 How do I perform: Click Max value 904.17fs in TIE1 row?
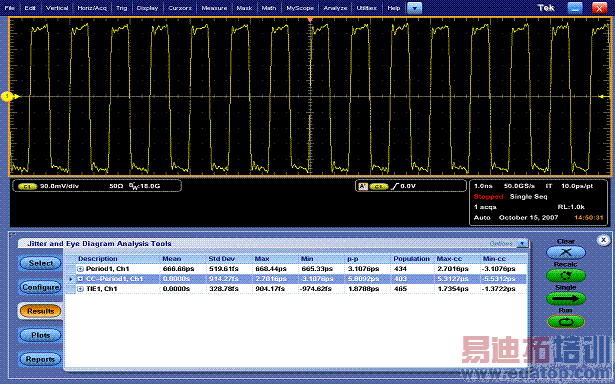pyautogui.click(x=270, y=289)
